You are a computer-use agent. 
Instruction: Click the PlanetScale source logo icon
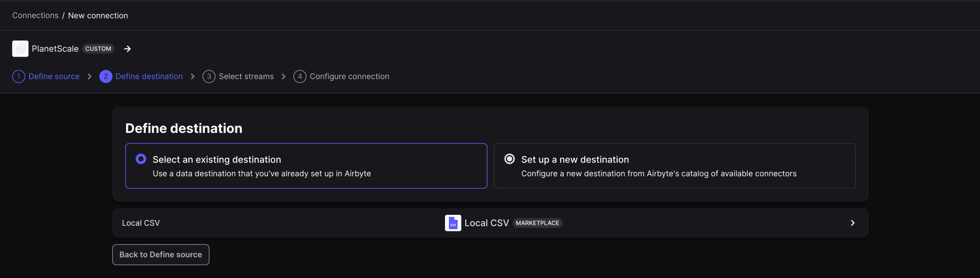pyautogui.click(x=20, y=49)
